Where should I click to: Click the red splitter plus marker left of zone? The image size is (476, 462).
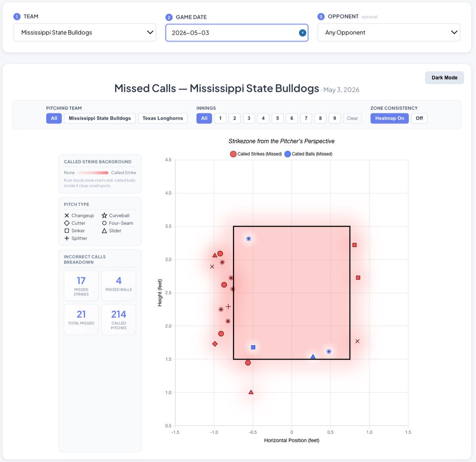228,306
